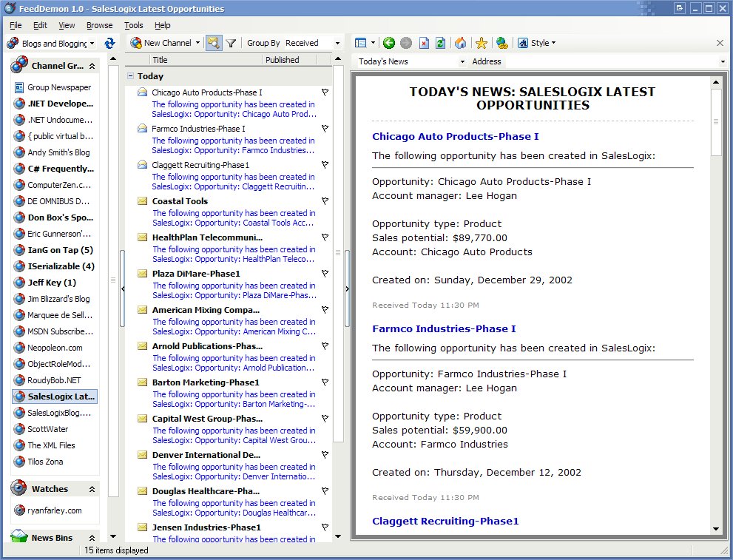Open the Address bar dropdown arrow
The image size is (733, 560).
pyautogui.click(x=723, y=61)
